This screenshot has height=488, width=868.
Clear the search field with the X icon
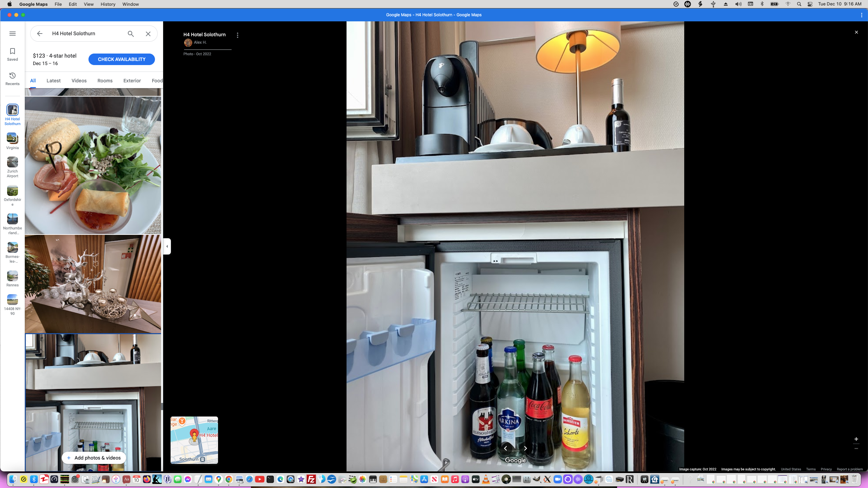point(148,34)
